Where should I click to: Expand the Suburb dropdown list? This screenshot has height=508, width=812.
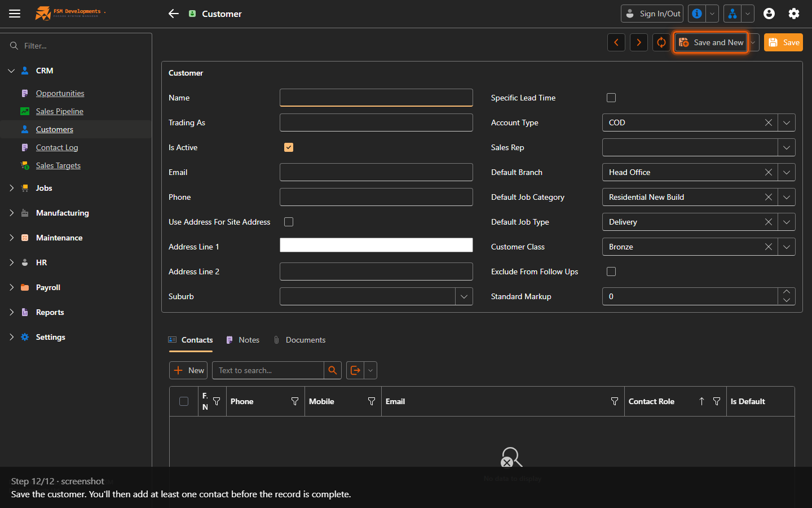(464, 296)
